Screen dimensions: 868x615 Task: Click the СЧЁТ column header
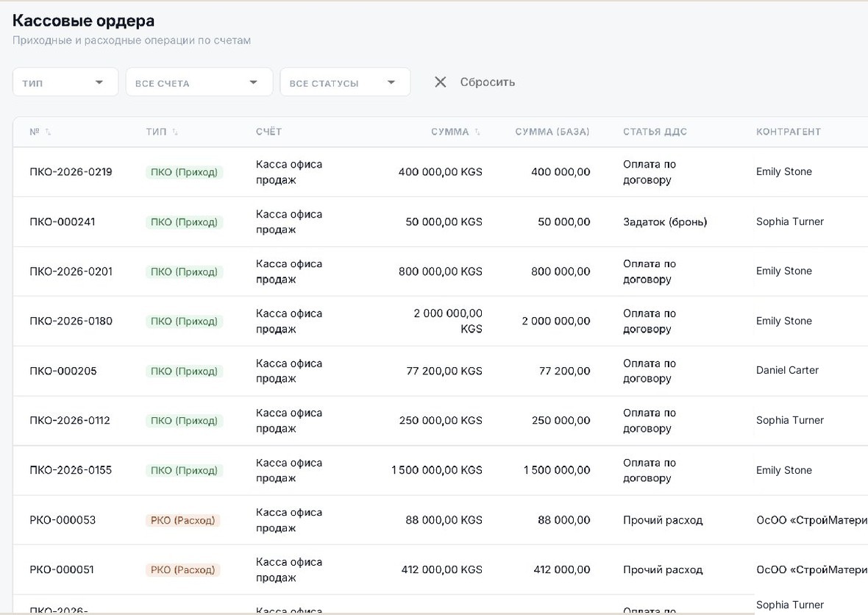coord(268,132)
